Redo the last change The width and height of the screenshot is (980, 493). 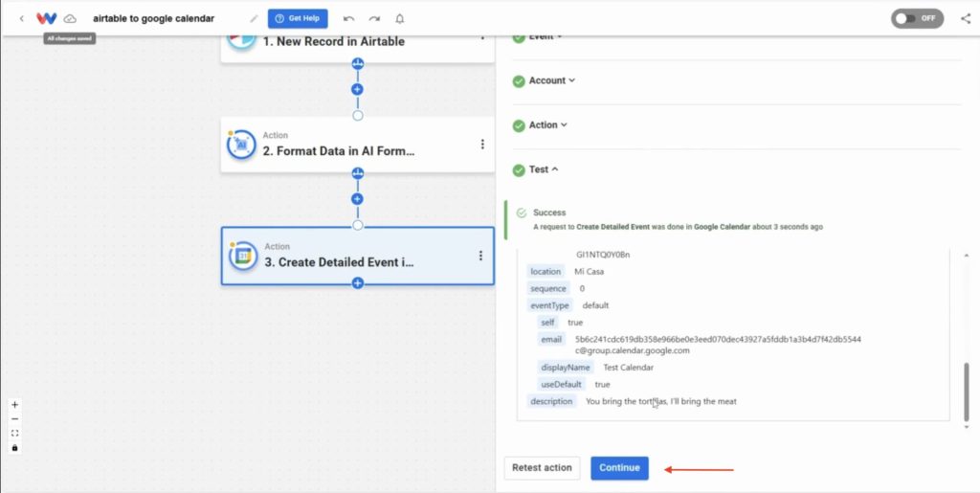click(x=374, y=19)
